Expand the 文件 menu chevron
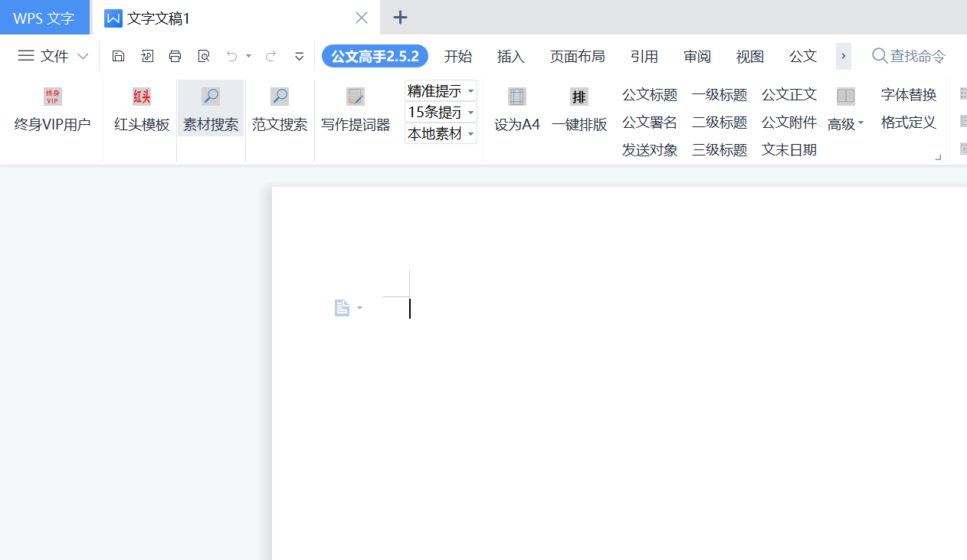Screen dimensions: 967x560 pos(84,56)
